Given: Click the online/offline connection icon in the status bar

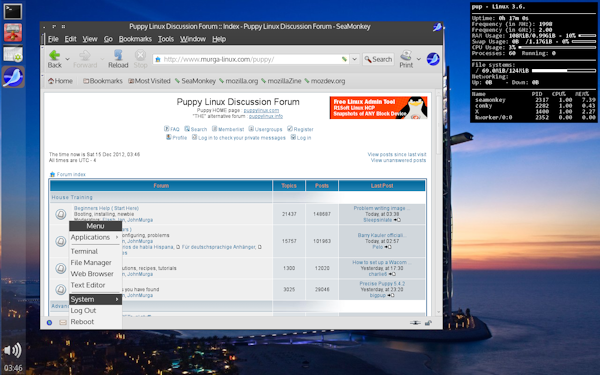Looking at the screenshot, I should [x=415, y=323].
